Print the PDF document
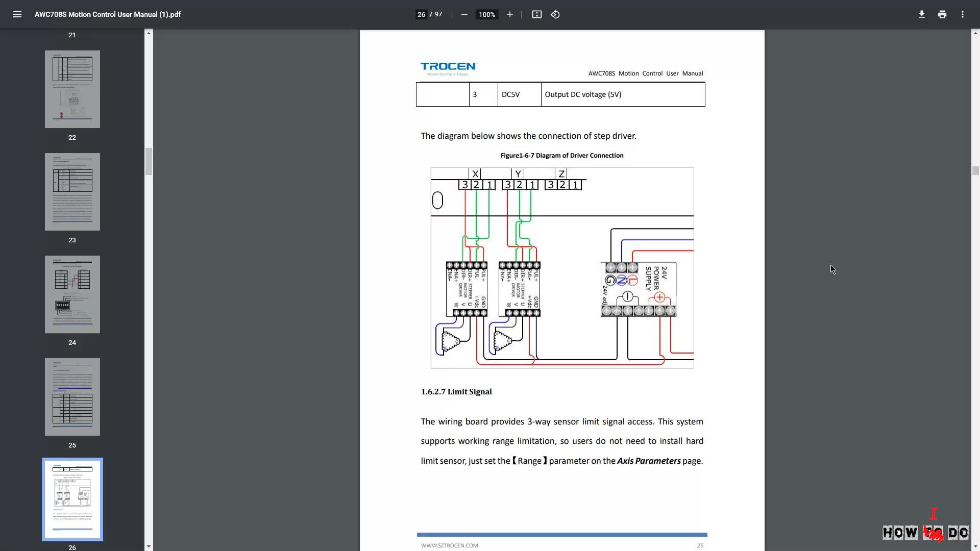This screenshot has width=980, height=551. pyautogui.click(x=942, y=14)
